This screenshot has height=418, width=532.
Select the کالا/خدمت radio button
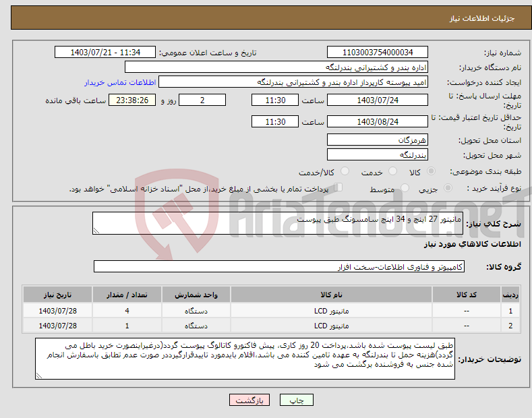tap(345, 171)
